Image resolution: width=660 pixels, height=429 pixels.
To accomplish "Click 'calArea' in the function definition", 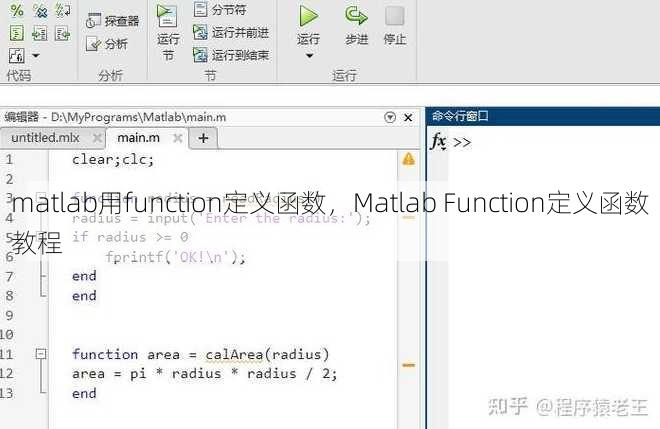I will tap(234, 354).
